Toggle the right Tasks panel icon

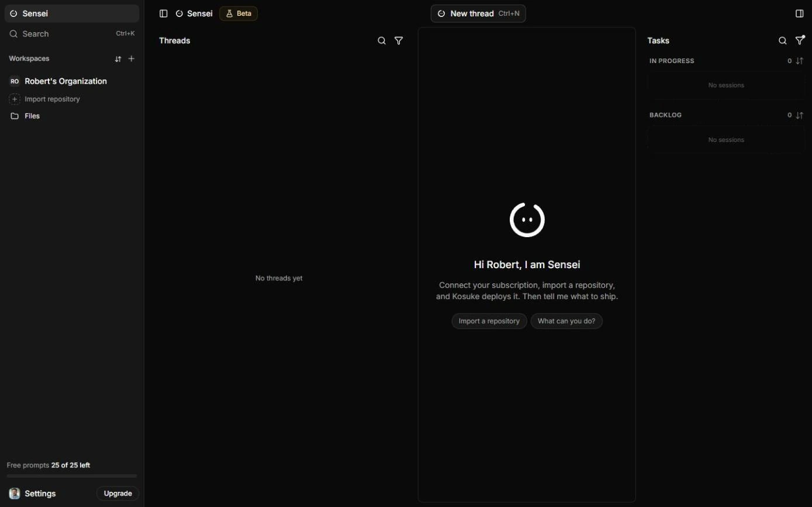[x=800, y=13]
